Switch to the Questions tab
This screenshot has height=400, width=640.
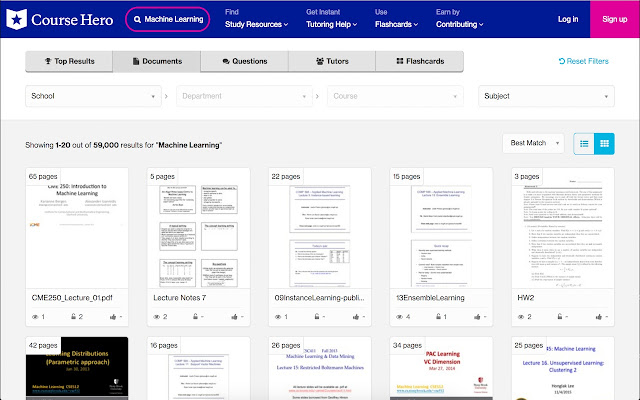click(x=244, y=61)
